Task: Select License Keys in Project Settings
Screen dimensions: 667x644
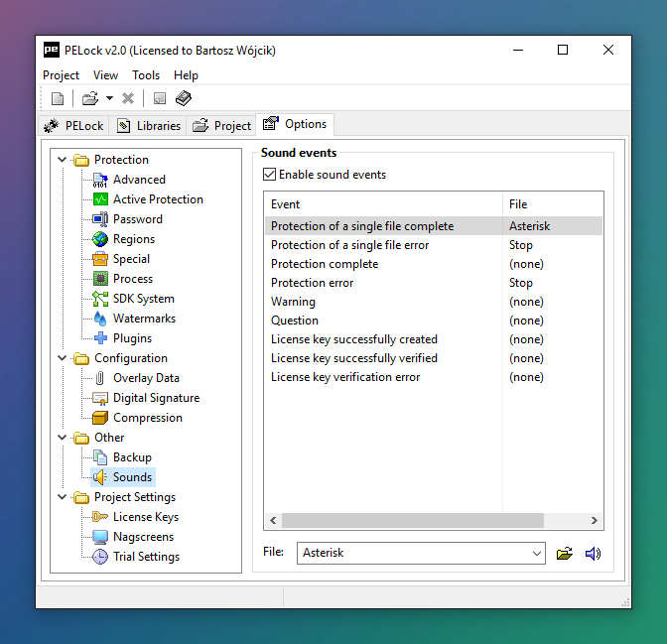Action: click(145, 517)
